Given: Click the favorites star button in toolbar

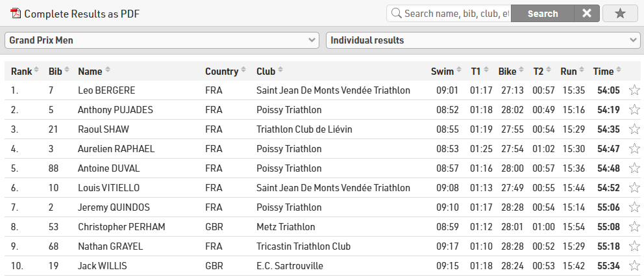Looking at the screenshot, I should tap(620, 13).
